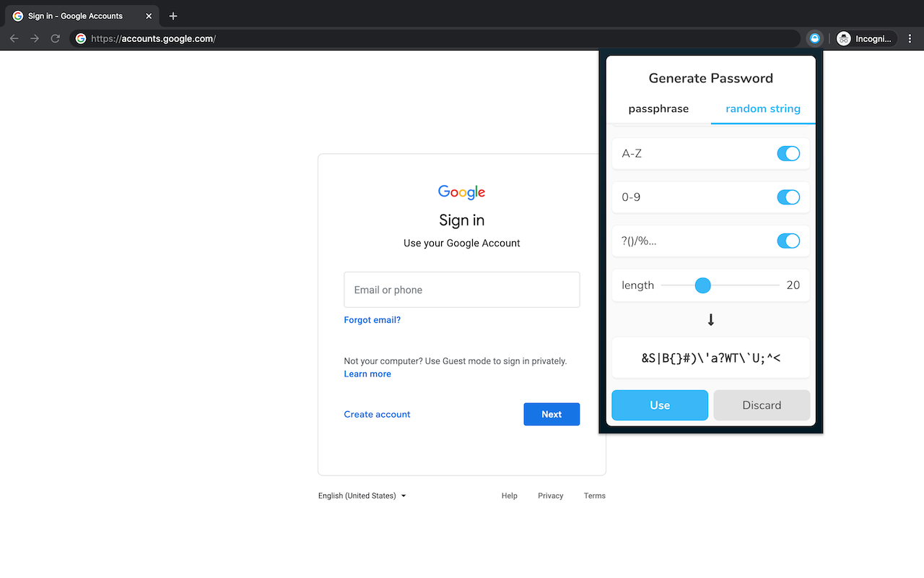Click the incognito profile avatar
Image resolution: width=924 pixels, height=578 pixels.
(843, 38)
